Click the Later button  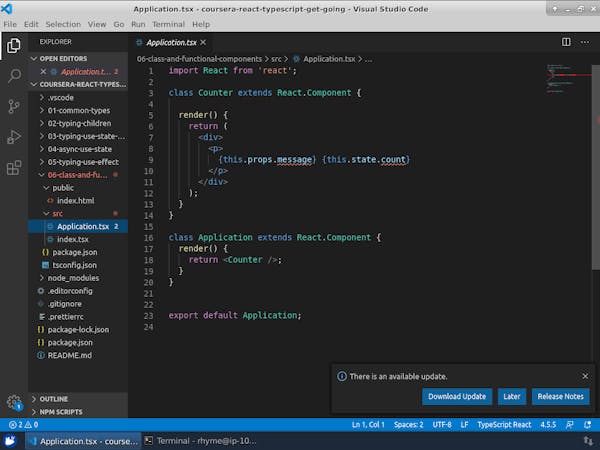pyautogui.click(x=512, y=396)
